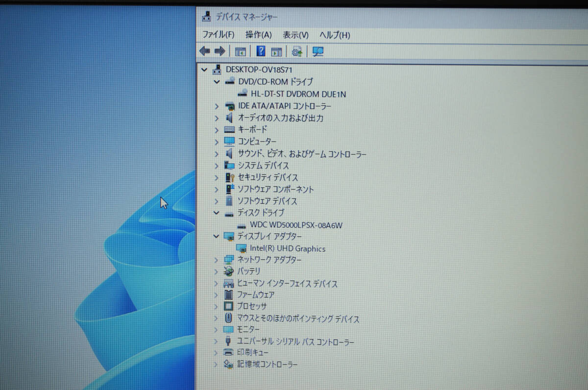Open the 表示(V) menu
588x390 pixels.
tap(295, 35)
